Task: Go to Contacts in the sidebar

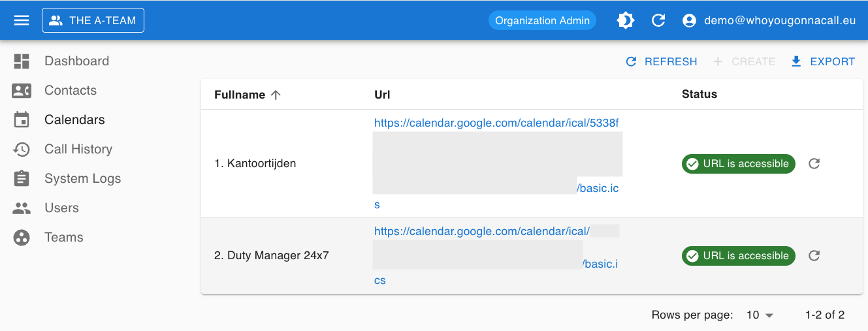Action: click(70, 91)
